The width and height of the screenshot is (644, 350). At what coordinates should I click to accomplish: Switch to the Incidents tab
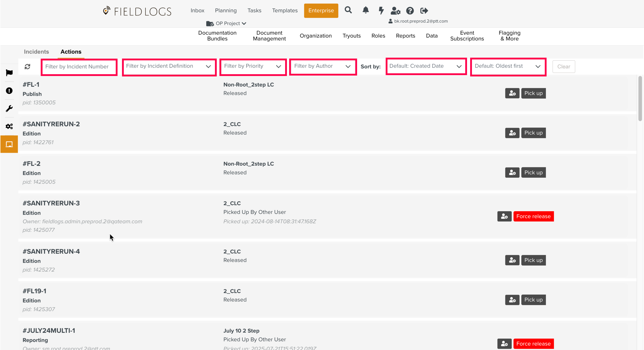pos(36,52)
